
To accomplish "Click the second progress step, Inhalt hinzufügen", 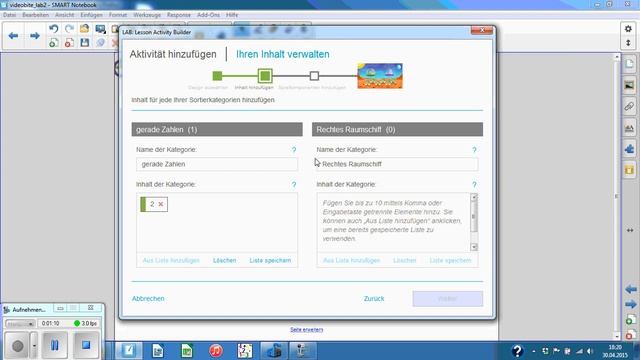I will [265, 76].
